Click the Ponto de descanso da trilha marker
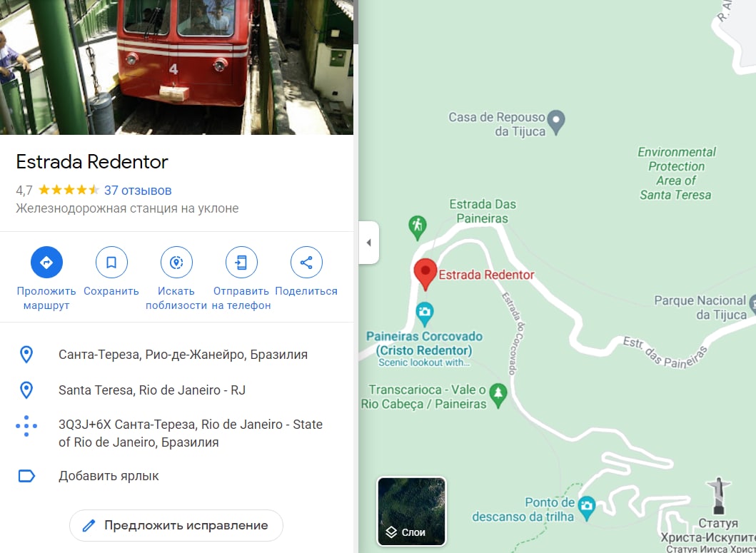The width and height of the screenshot is (756, 553). [x=586, y=508]
